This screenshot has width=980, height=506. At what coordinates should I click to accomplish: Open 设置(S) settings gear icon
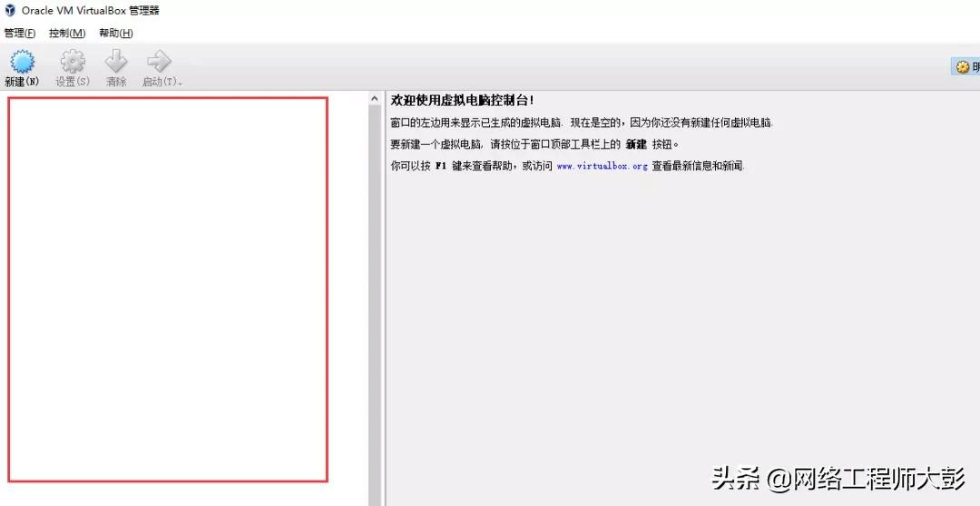(x=73, y=62)
